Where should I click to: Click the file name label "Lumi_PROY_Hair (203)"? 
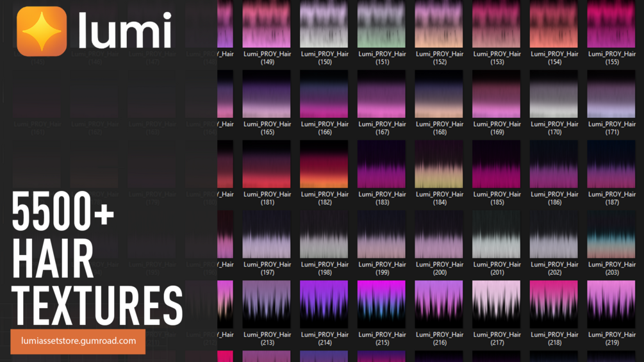(x=612, y=268)
